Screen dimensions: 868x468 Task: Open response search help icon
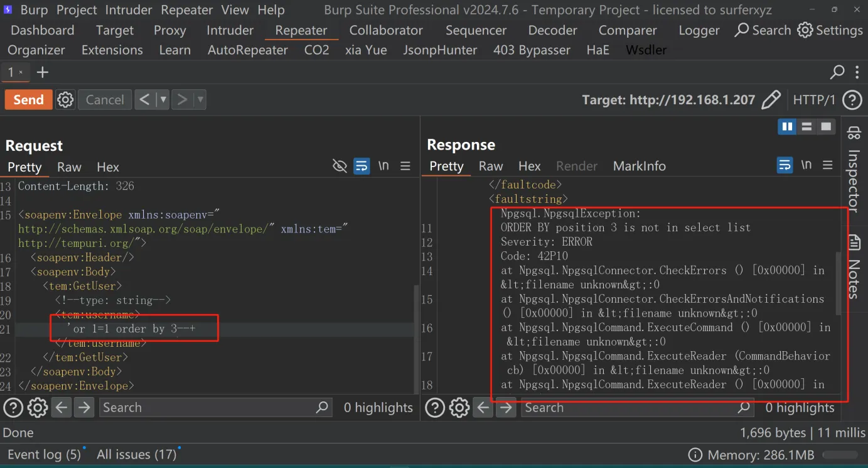[435, 408]
